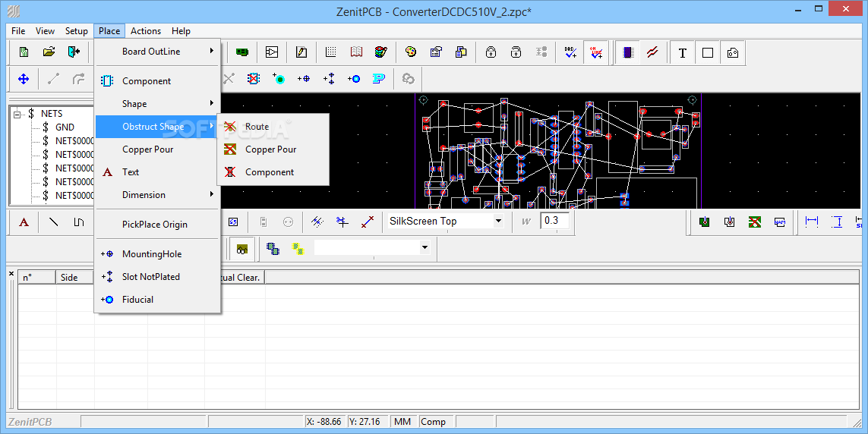The image size is (868, 434).
Task: Expand the Board OutLine submenu
Action: [158, 52]
